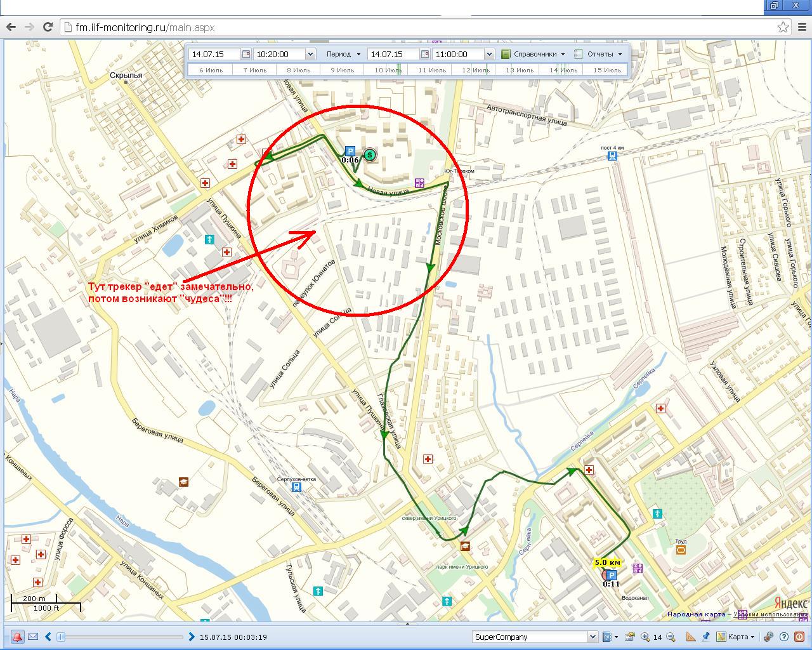Click the red alarm bell icon
The image size is (812, 650).
click(x=17, y=637)
